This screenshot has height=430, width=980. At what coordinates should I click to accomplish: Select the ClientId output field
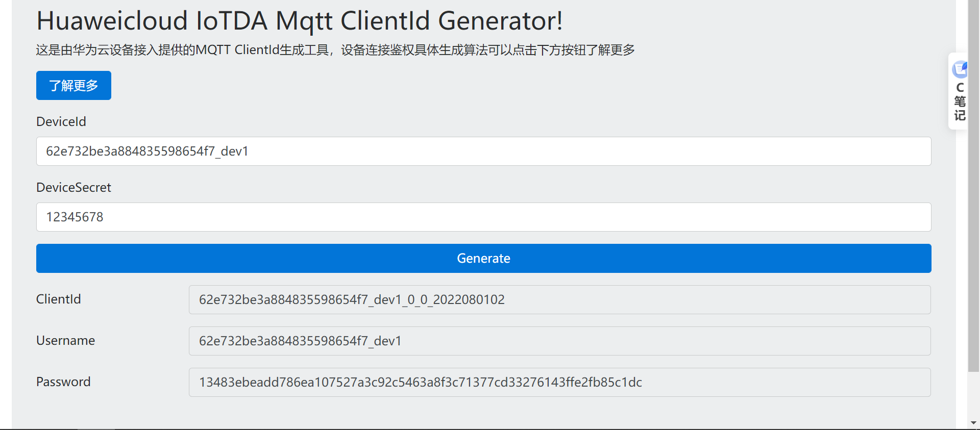559,299
